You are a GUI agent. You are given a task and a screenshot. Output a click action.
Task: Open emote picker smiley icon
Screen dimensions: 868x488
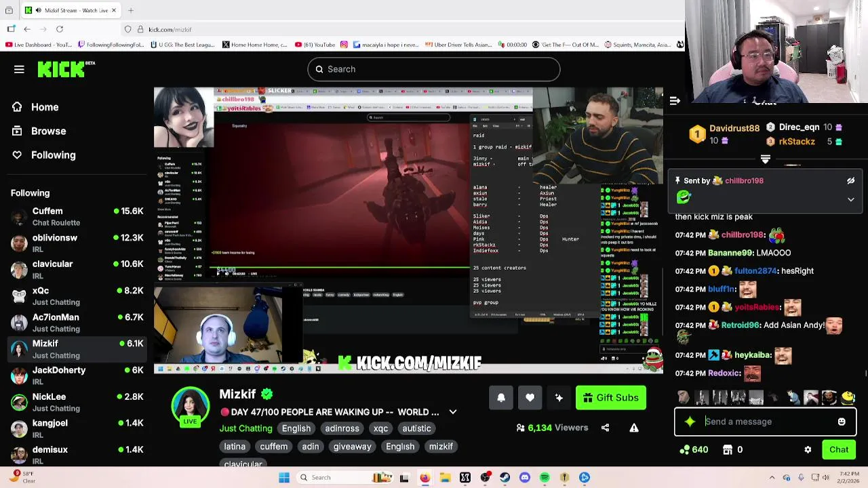point(842,422)
